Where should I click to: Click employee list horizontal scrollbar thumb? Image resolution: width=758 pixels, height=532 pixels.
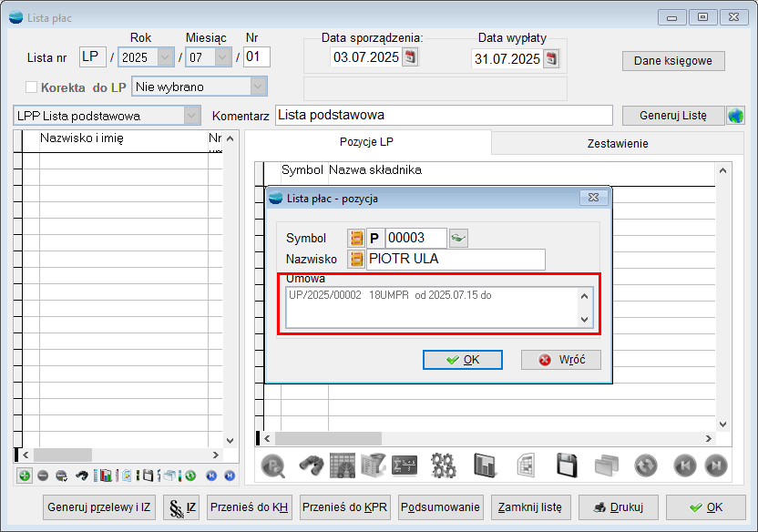(63, 455)
